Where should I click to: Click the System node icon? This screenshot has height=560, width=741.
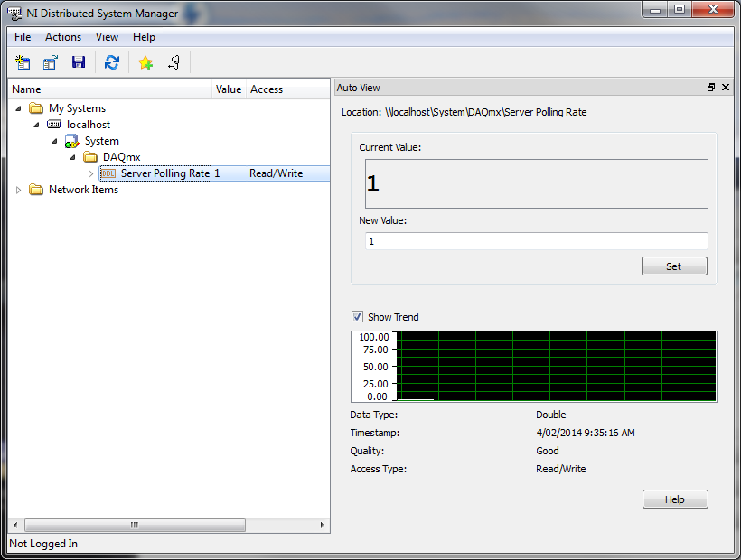pos(71,141)
